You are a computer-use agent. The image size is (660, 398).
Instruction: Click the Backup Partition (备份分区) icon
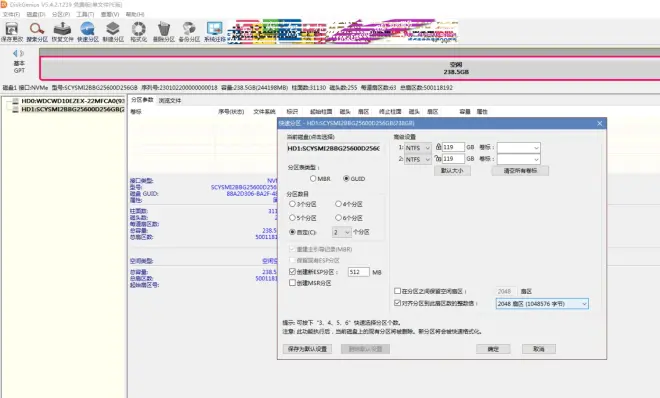189,32
